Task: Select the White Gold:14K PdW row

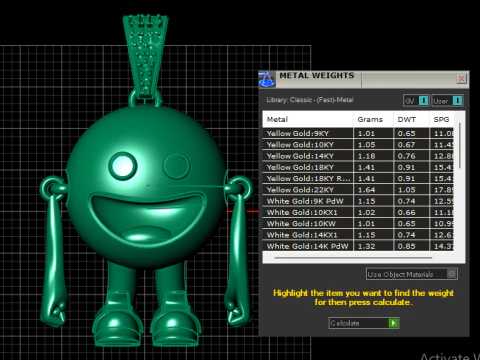Action: pyautogui.click(x=358, y=246)
